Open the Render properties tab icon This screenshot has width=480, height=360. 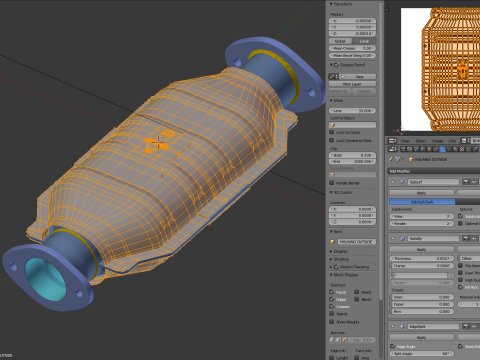(x=403, y=149)
